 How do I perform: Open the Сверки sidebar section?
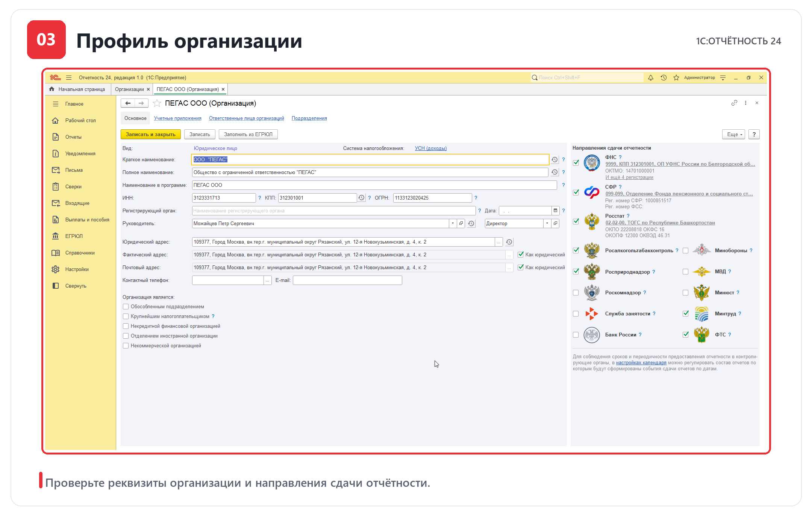[73, 187]
